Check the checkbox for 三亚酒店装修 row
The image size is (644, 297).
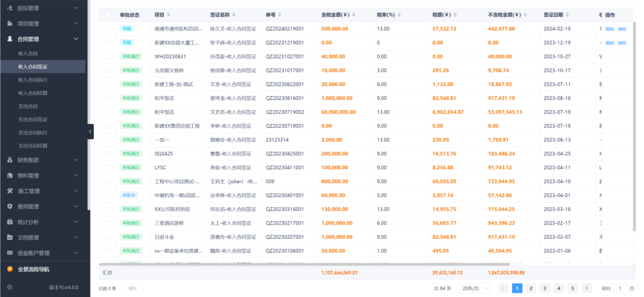[x=107, y=223]
